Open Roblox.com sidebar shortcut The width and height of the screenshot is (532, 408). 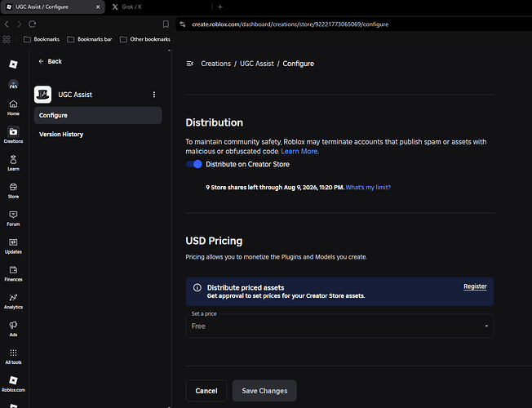point(13,384)
